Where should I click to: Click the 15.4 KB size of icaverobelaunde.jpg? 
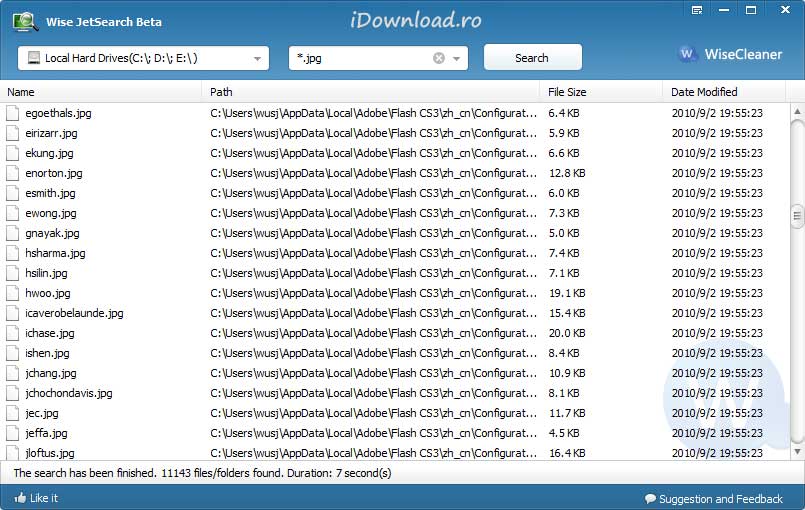pos(567,313)
